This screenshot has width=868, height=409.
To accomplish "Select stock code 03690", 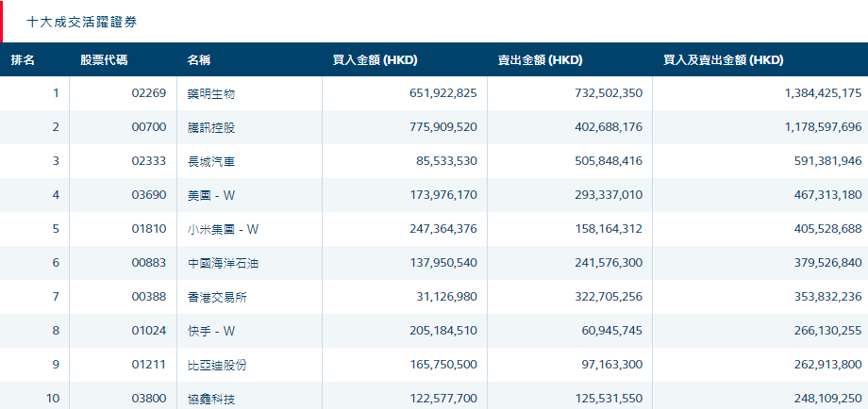I will pos(149,194).
